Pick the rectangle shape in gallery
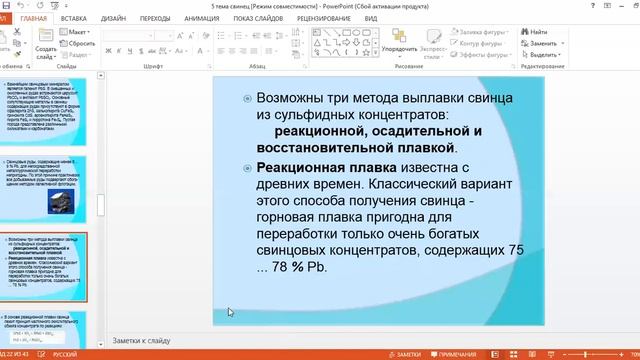 click(347, 32)
